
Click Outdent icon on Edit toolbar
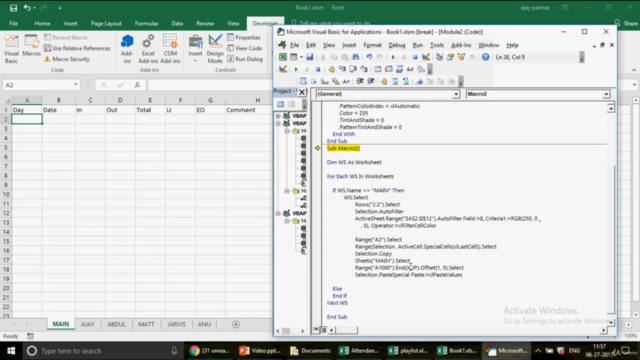click(x=371, y=81)
